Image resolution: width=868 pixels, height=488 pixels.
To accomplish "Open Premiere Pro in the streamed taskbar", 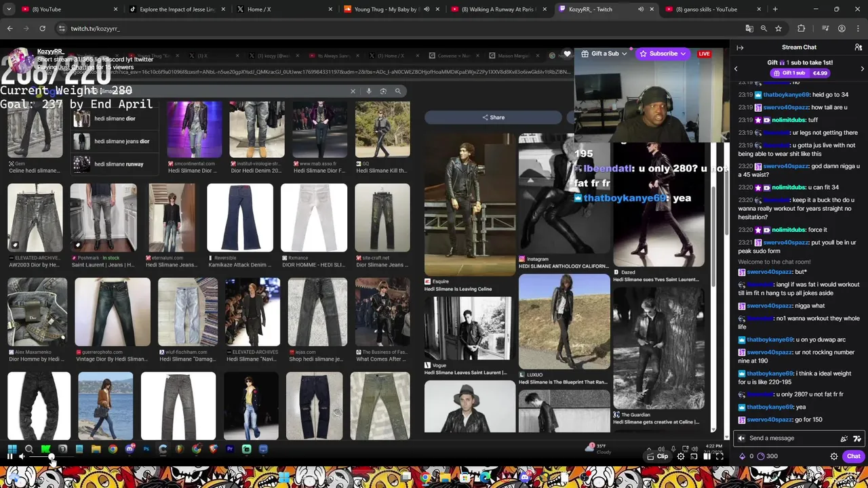I will 230,449.
